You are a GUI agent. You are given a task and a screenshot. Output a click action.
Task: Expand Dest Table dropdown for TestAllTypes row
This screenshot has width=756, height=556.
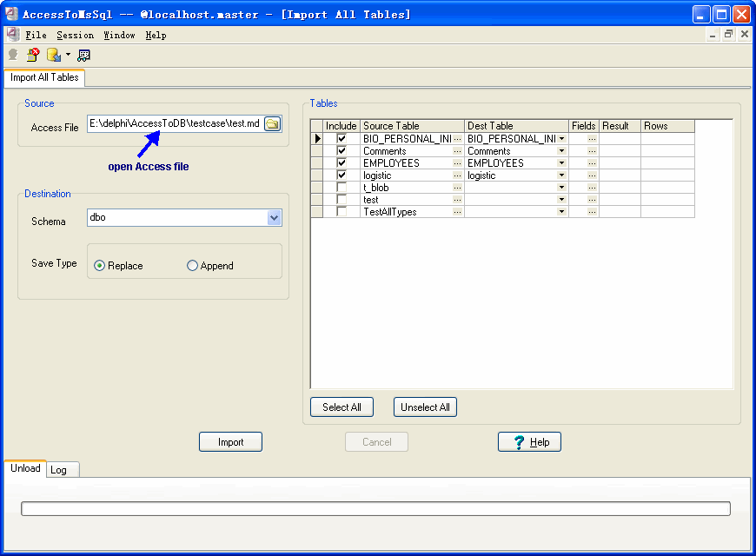(561, 212)
